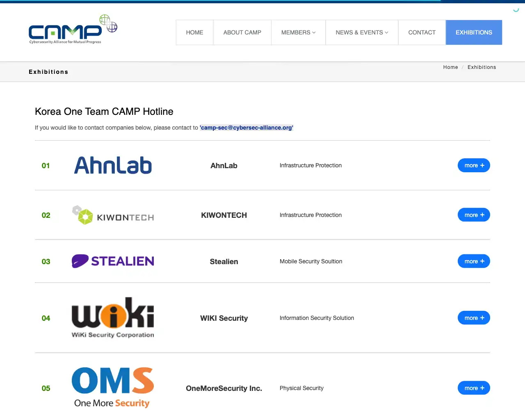Viewport: 525px width, 420px height.
Task: Click the Korea One Team CAMP Hotline heading
Action: click(x=104, y=112)
